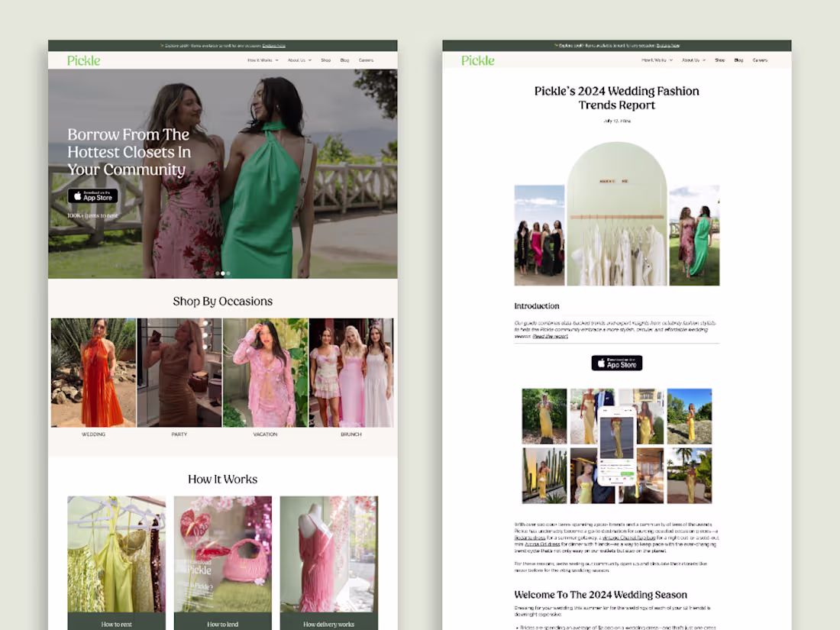Expand About Us on the article page header

tap(691, 60)
